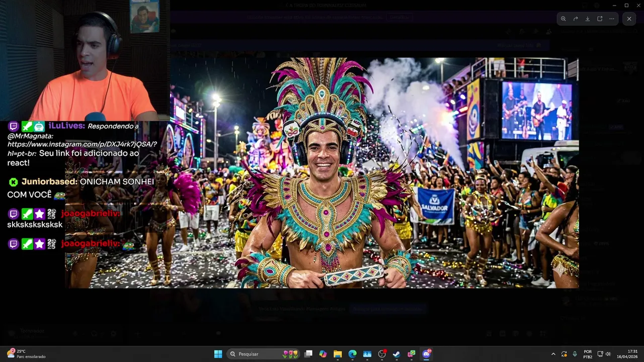This screenshot has height=362, width=644.
Task: Launch Copilot from the taskbar
Action: tap(323, 354)
